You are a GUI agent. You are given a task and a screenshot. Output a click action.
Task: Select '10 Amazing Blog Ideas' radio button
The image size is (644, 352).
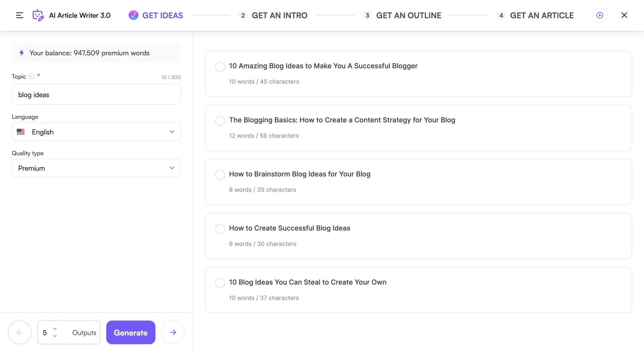tap(220, 67)
